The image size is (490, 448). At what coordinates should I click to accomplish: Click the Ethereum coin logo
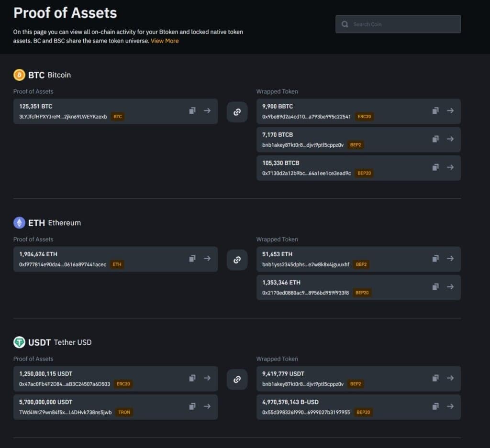19,223
